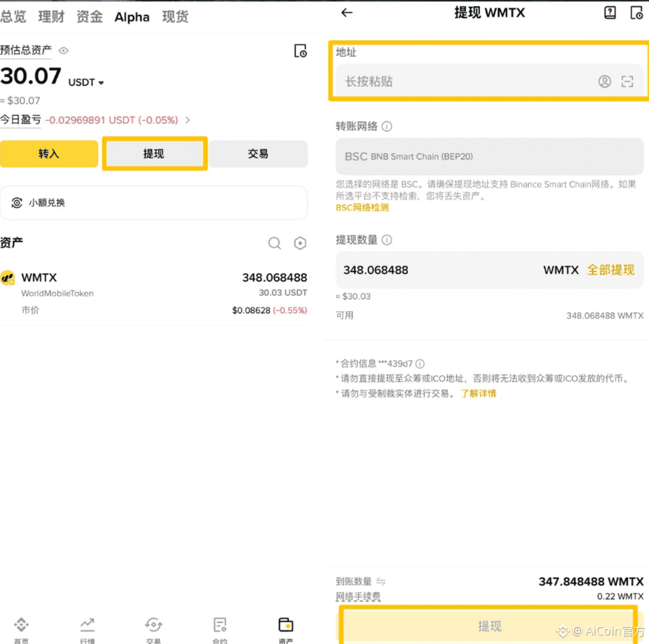Switch to the 资金 funding tab
The image size is (649, 644).
click(90, 17)
